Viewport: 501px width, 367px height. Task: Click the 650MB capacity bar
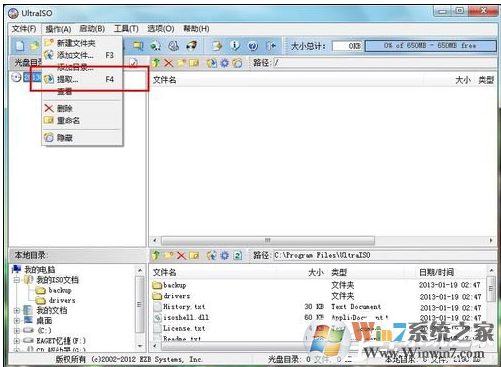click(x=430, y=46)
